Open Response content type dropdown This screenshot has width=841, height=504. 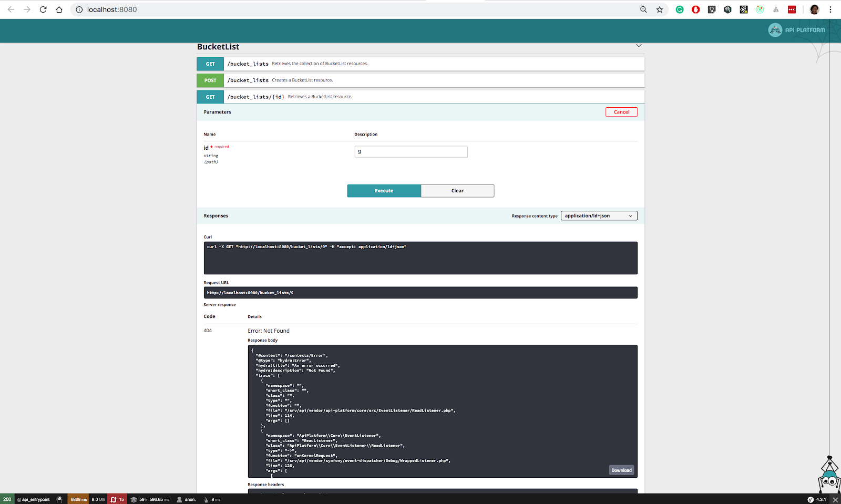599,215
